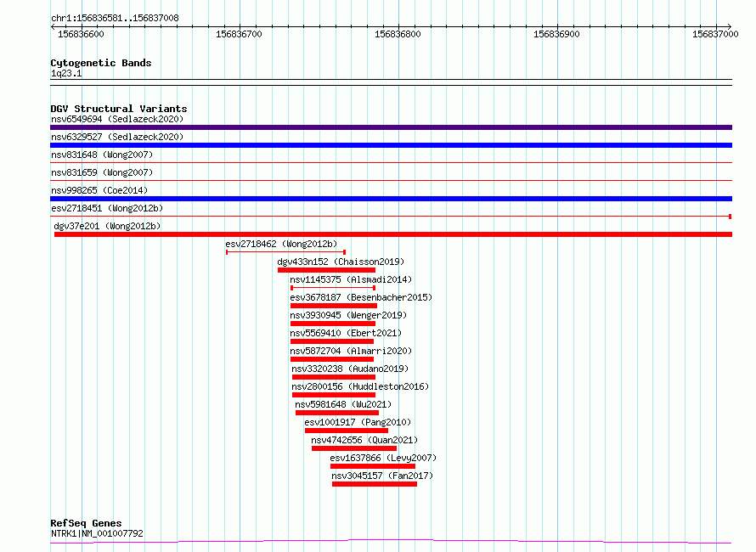Viewport: 756px width, 552px height.
Task: Select the thin nsv1145375 variant line
Action: click(333, 288)
